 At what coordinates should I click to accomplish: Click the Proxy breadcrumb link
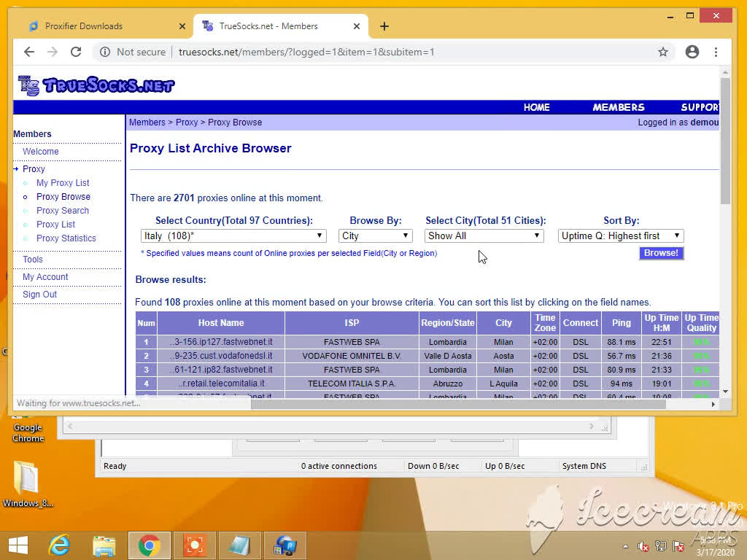pos(187,122)
